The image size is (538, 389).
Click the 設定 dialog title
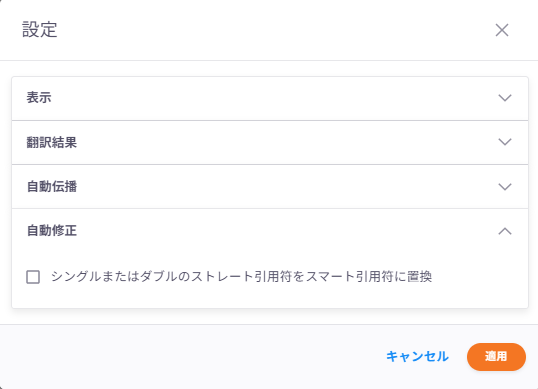pos(40,30)
